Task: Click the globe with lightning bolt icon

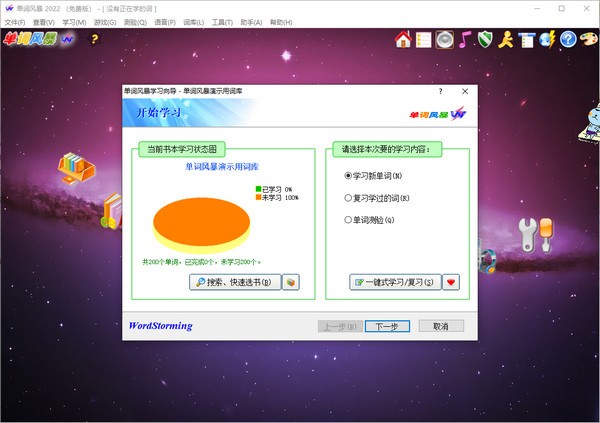Action: (x=547, y=39)
